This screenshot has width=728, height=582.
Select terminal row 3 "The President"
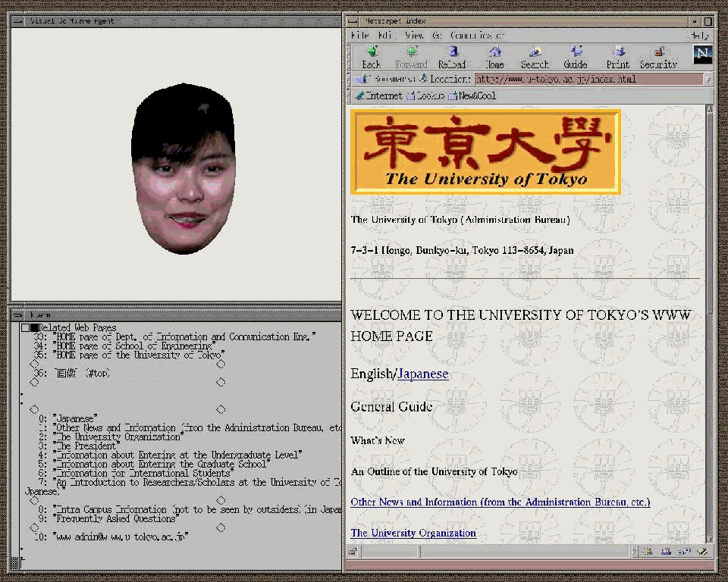click(x=80, y=446)
